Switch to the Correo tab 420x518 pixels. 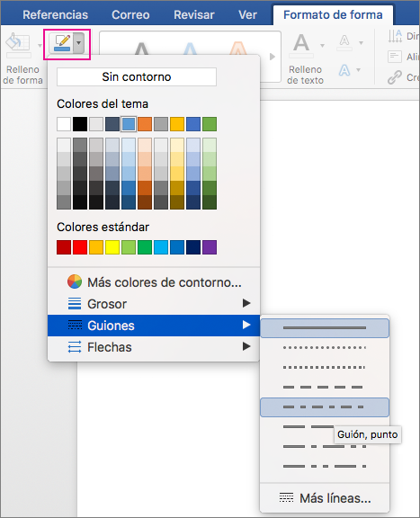(130, 15)
